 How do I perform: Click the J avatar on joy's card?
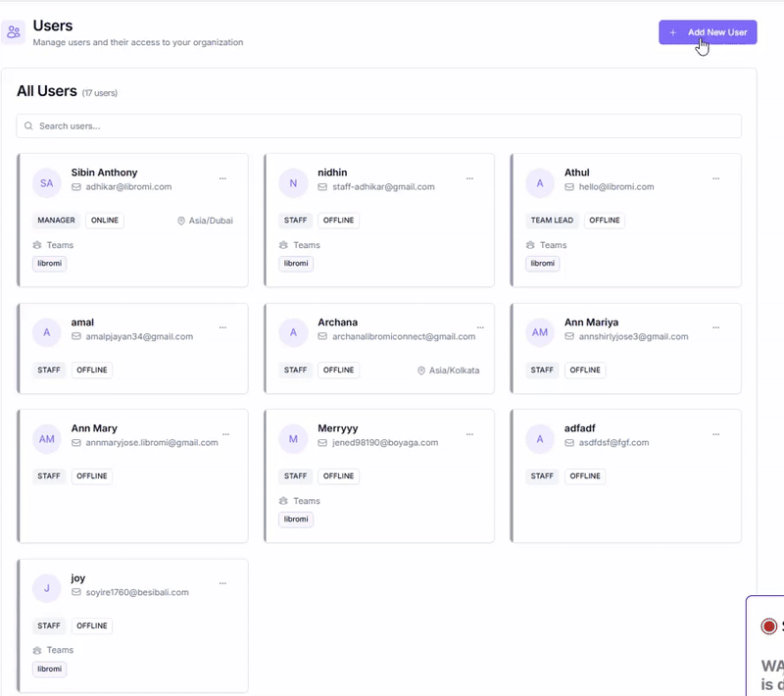(46, 588)
